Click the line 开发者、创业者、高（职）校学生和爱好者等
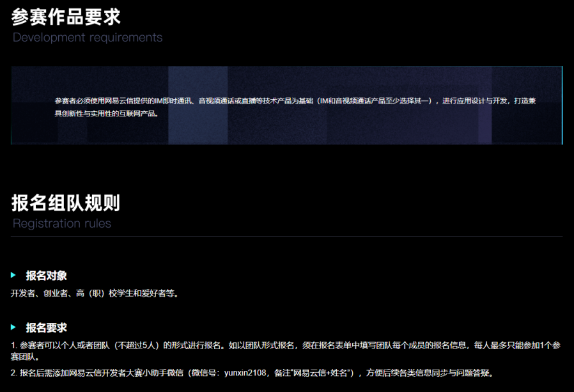574x392 pixels. point(95,293)
